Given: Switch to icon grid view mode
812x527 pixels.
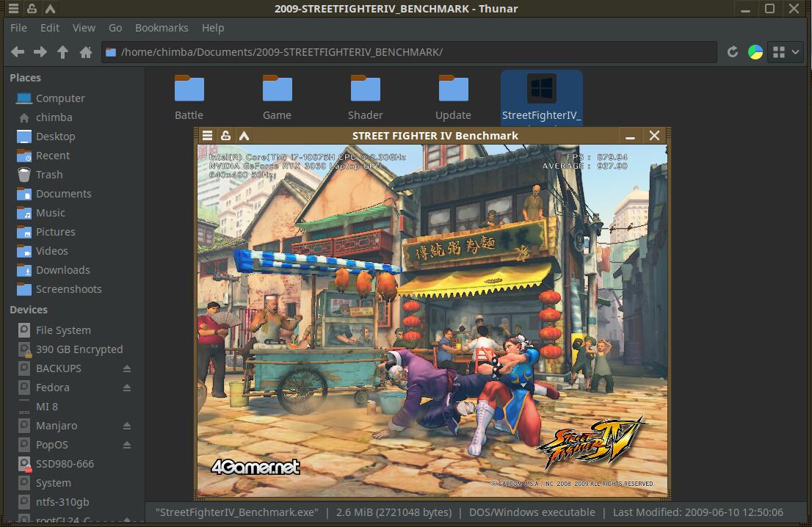Looking at the screenshot, I should tap(779, 52).
